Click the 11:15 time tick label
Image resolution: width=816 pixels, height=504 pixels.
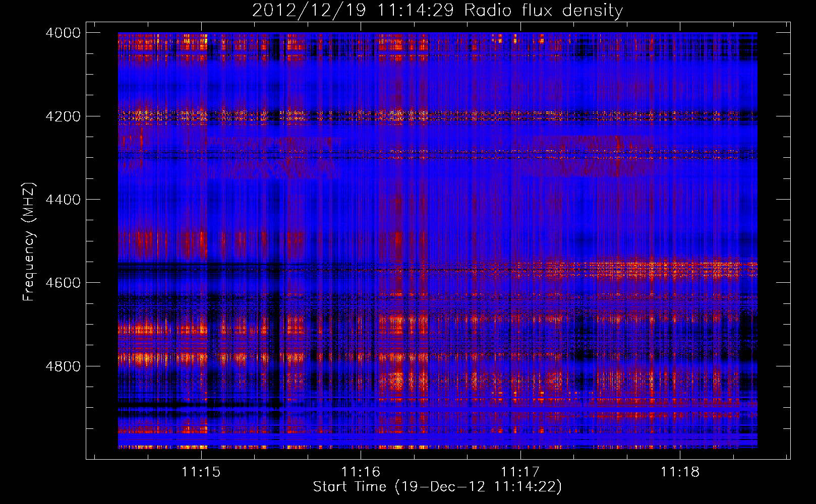tap(201, 472)
